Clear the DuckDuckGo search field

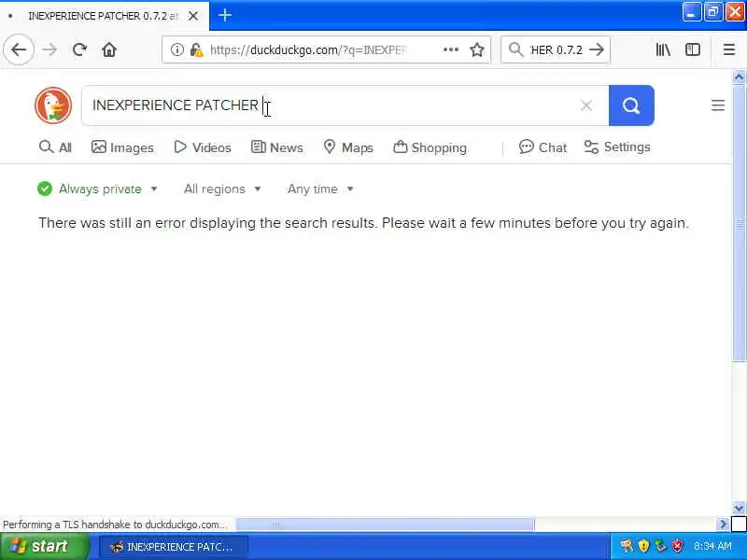[x=586, y=105]
